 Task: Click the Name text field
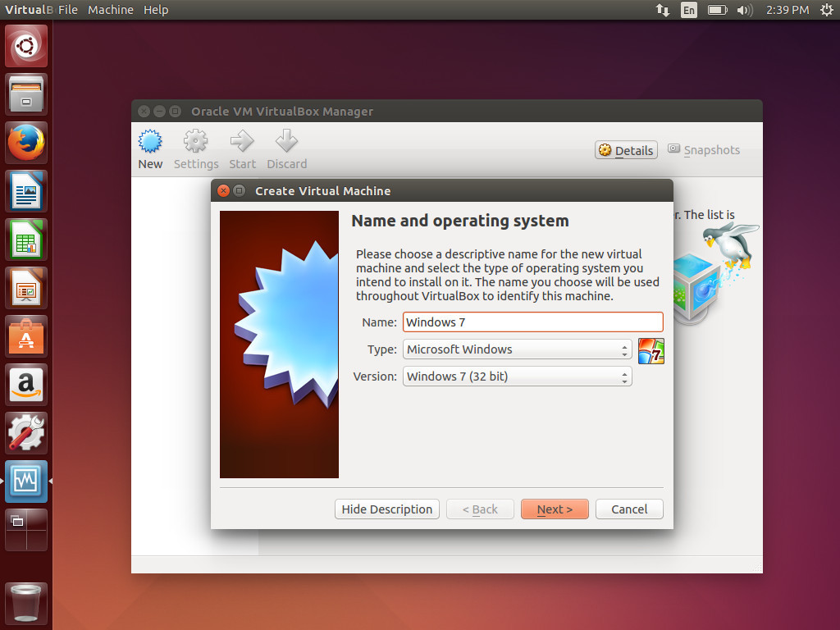[532, 322]
